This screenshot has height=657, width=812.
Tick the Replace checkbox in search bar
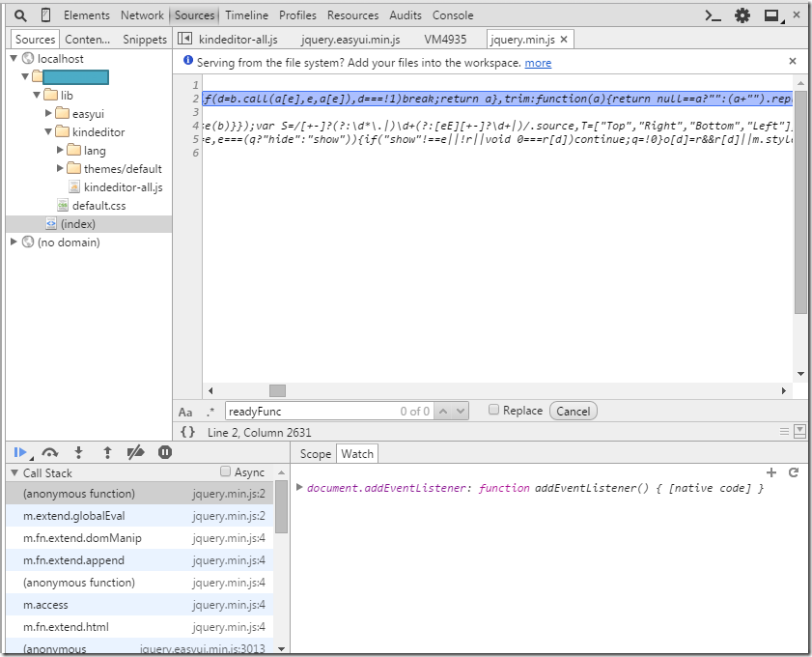pyautogui.click(x=494, y=411)
